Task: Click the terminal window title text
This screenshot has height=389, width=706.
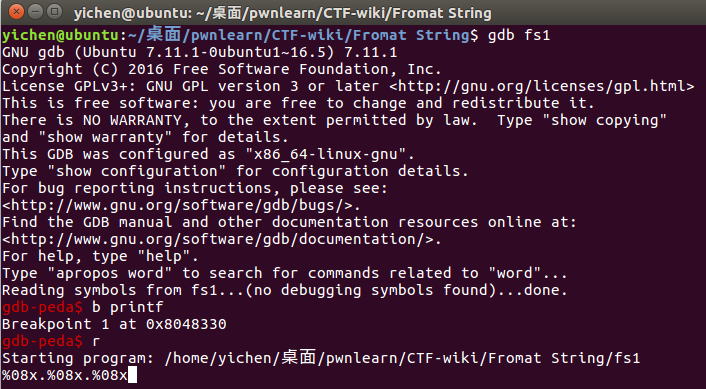Action: [x=282, y=13]
